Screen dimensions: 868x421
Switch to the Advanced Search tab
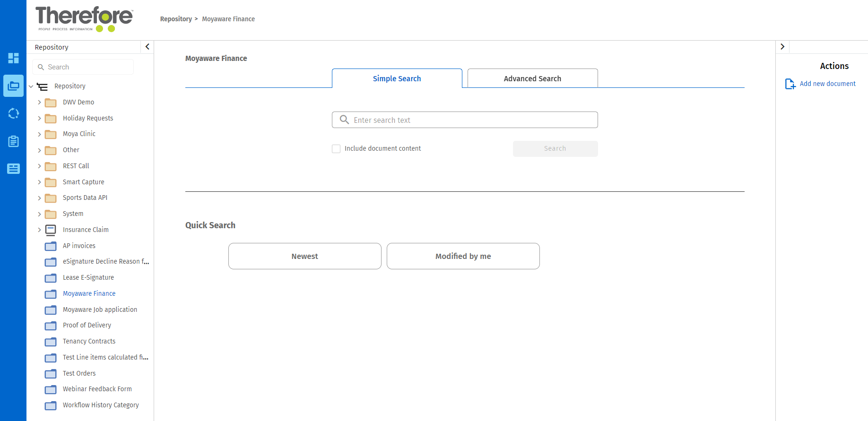click(533, 78)
